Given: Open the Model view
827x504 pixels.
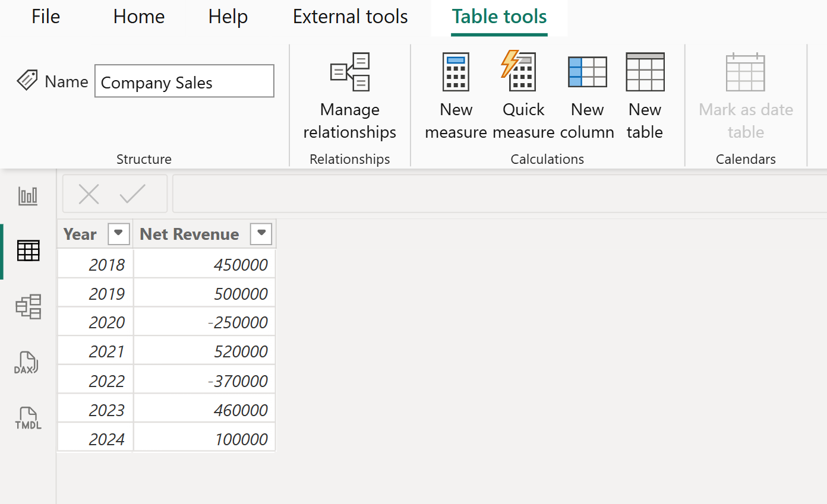Looking at the screenshot, I should (27, 307).
